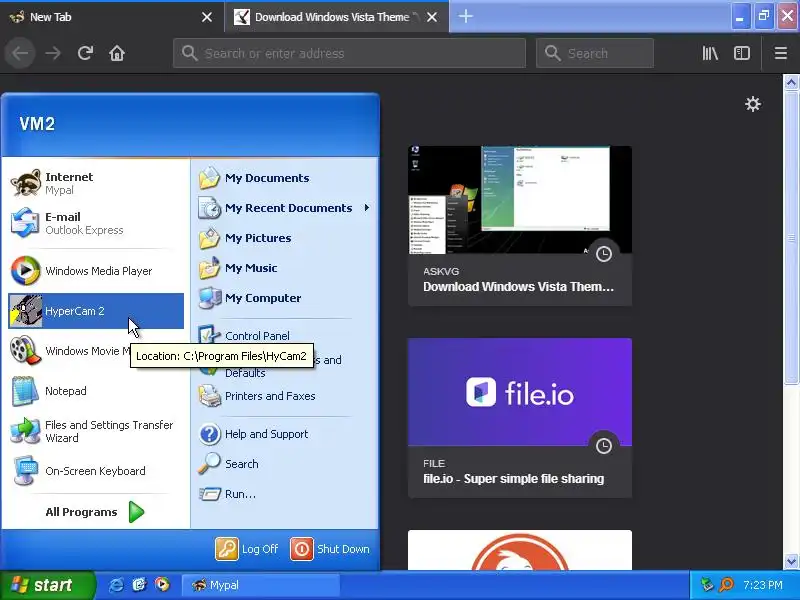800x600 pixels.
Task: Open Printers and Faxes
Action: [283, 396]
